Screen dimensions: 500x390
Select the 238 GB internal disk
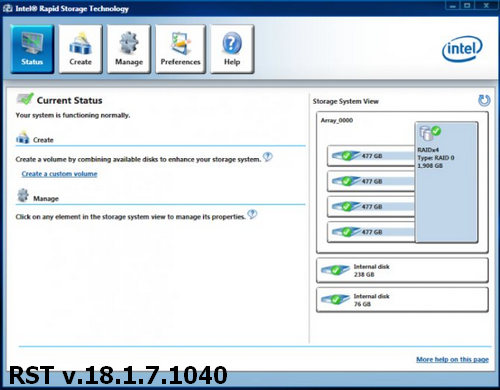point(402,270)
